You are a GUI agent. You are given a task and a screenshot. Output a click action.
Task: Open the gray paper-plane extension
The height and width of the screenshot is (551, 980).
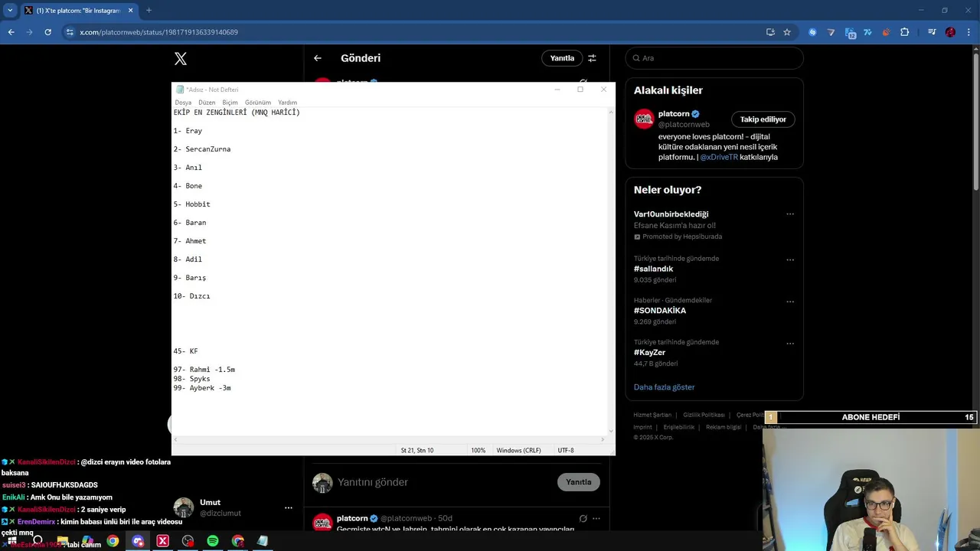(x=831, y=32)
